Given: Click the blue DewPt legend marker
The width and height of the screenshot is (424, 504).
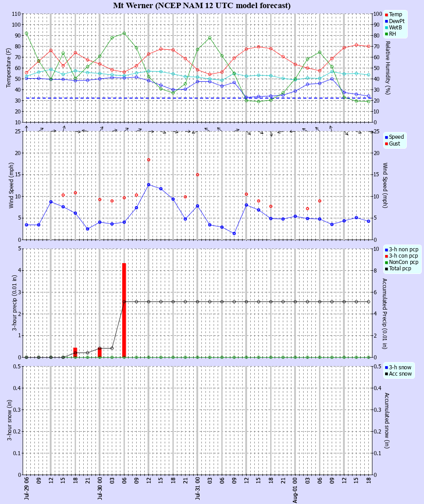Looking at the screenshot, I should (x=386, y=21).
